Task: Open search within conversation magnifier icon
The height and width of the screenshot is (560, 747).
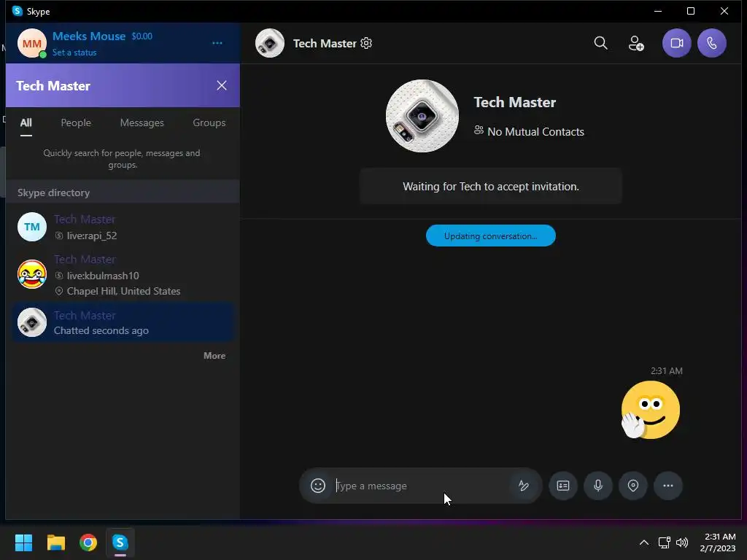Action: [x=601, y=43]
